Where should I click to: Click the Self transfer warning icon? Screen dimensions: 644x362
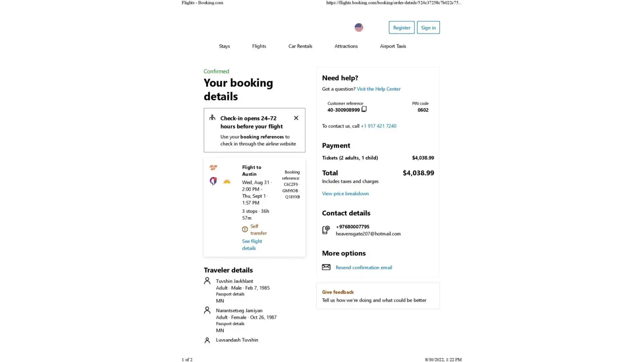tap(245, 229)
